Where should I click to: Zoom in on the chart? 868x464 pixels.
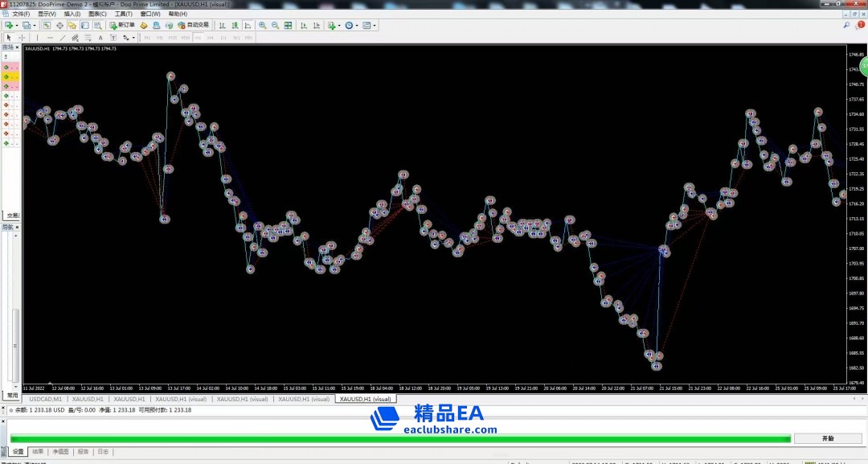tap(263, 26)
